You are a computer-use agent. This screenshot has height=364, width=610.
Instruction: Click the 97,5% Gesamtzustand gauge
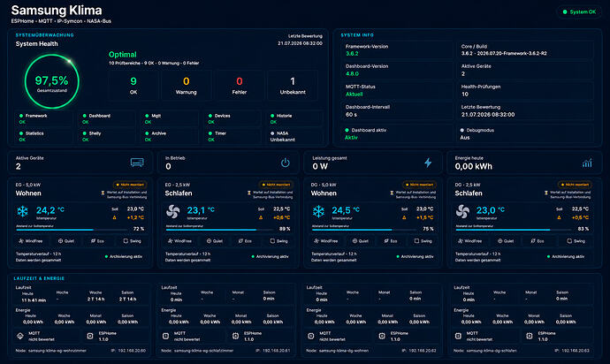click(52, 81)
